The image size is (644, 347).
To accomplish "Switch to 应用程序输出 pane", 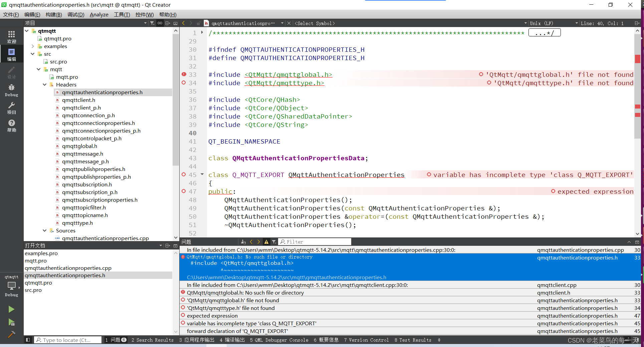I will pos(197,340).
